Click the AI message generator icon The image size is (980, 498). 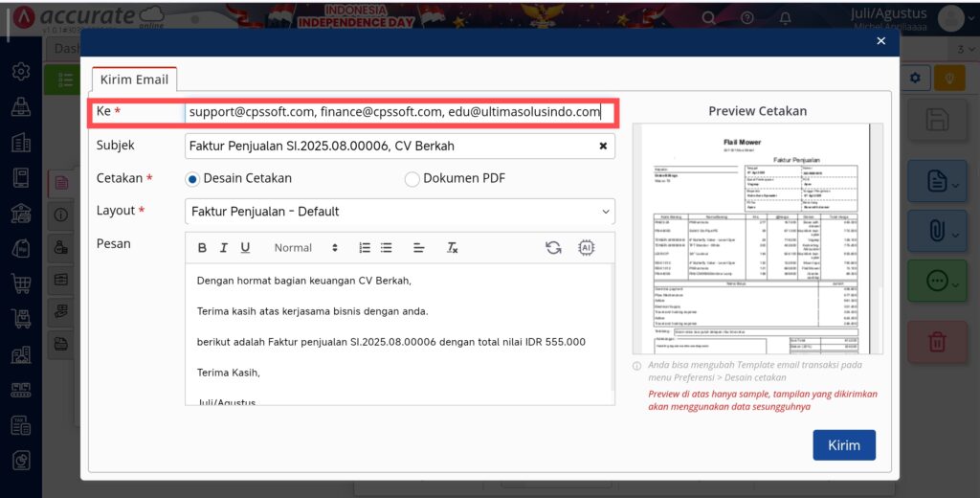tap(586, 248)
